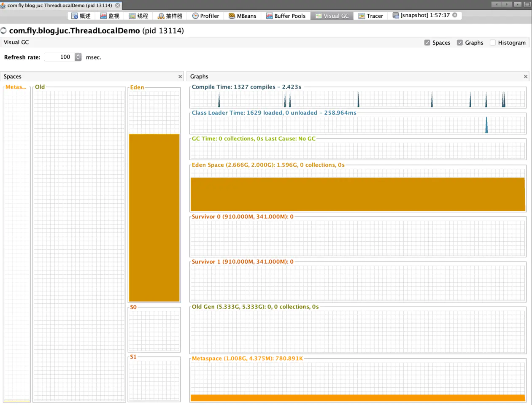Click the refresh rate value field
This screenshot has width=532, height=405.
59,57
